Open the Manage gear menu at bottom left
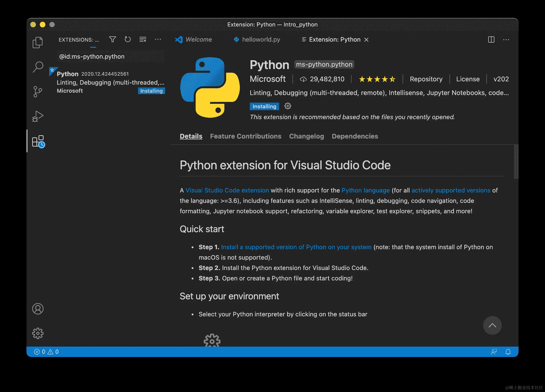Screen dimensions: 545x392 [38, 333]
